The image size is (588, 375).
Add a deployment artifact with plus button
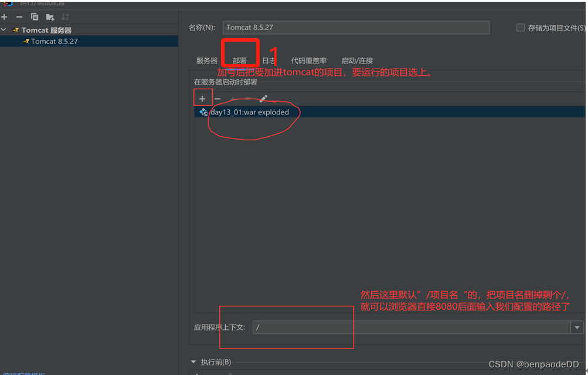click(202, 99)
